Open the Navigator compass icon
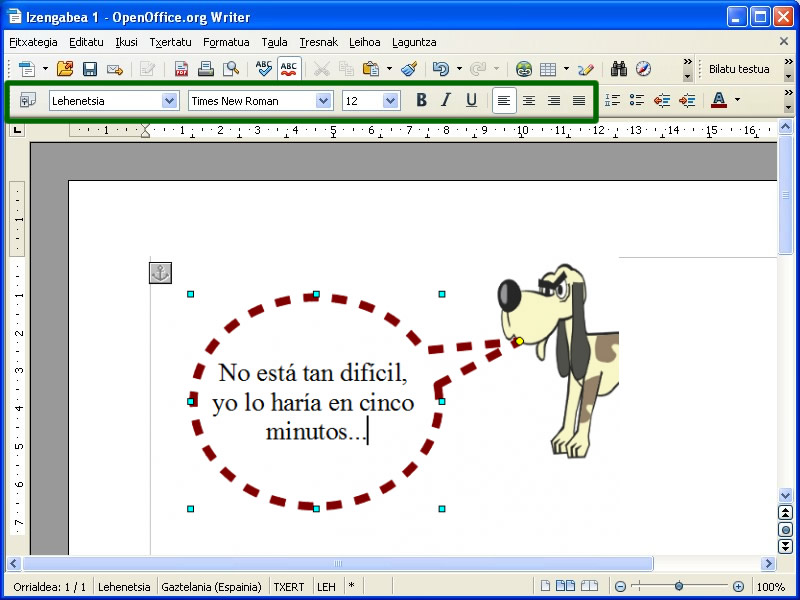This screenshot has width=800, height=600. tap(643, 69)
